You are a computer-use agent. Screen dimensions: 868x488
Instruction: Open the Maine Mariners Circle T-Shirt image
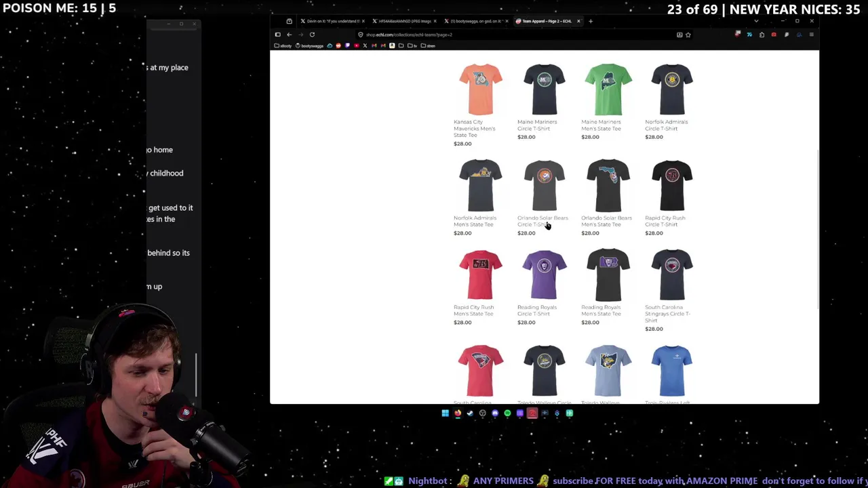544,89
